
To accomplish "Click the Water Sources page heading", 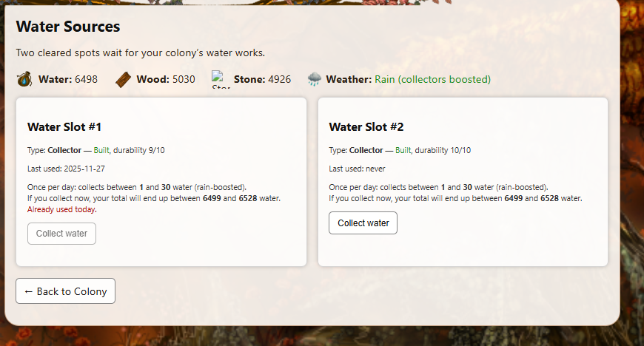I will click(68, 27).
